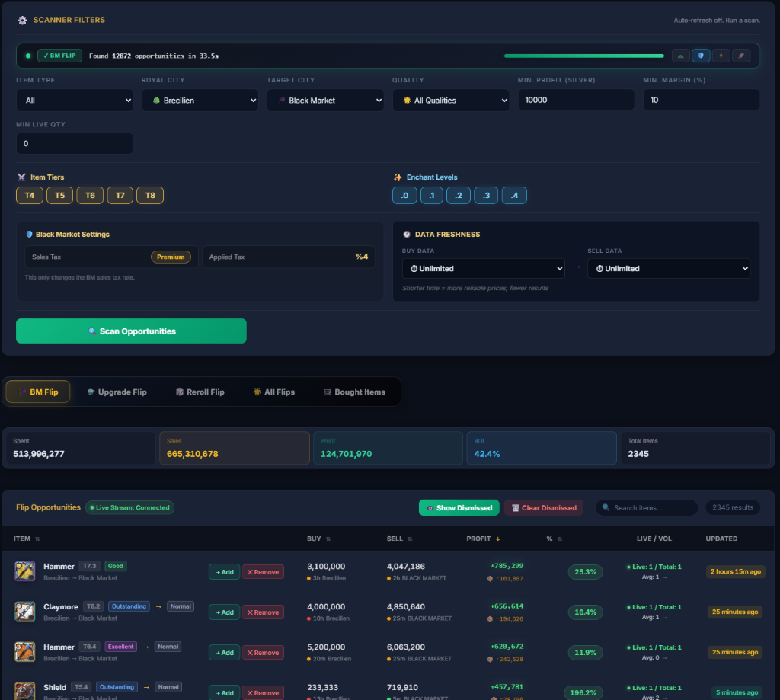Sort by Profit column arrow

[x=497, y=539]
